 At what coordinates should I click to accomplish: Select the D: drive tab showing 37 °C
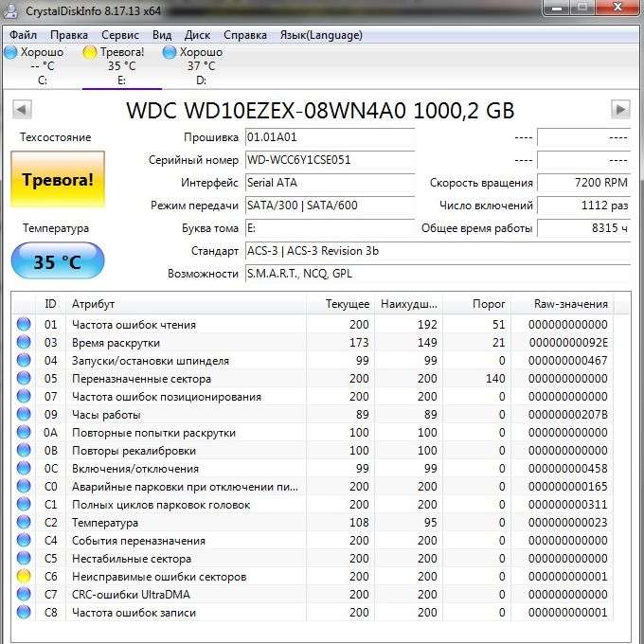pos(200,66)
